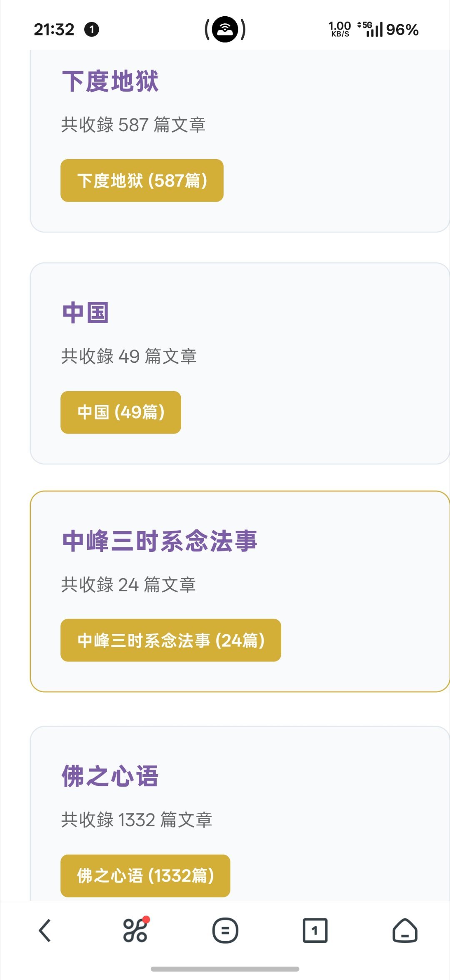
Task: Open the 佛之心语 (1332篇) button
Action: [x=145, y=875]
